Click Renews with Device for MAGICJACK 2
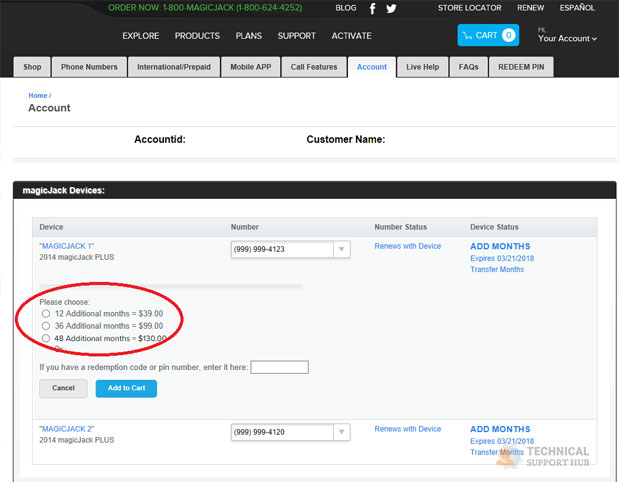The width and height of the screenshot is (619, 482). 408,429
